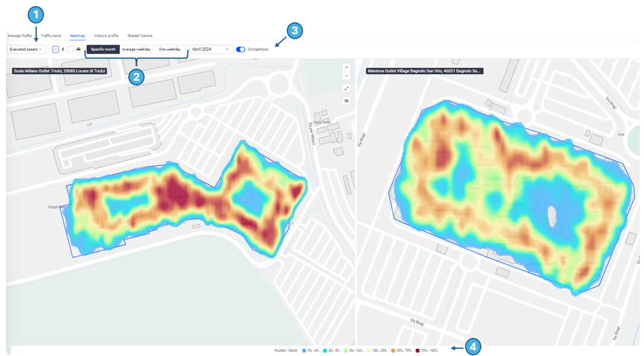
Task: Select the One weekday option
Action: (169, 49)
